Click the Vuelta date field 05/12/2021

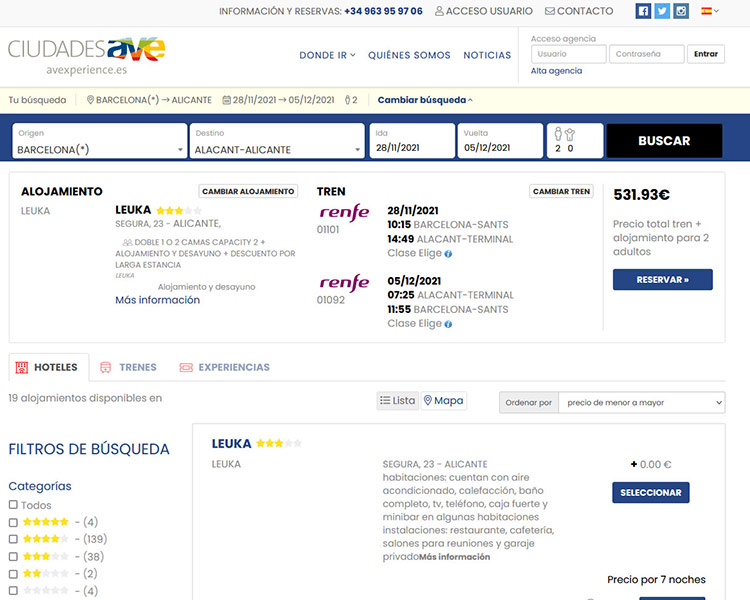[x=500, y=141]
